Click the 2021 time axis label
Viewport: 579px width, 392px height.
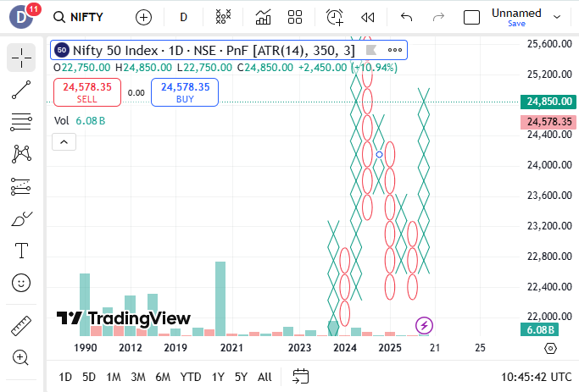pos(231,348)
